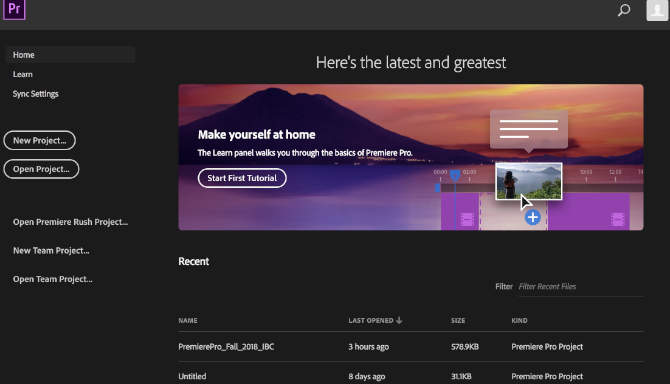Choose Open Premiere Rush Project
The image size is (670, 384).
(x=71, y=222)
